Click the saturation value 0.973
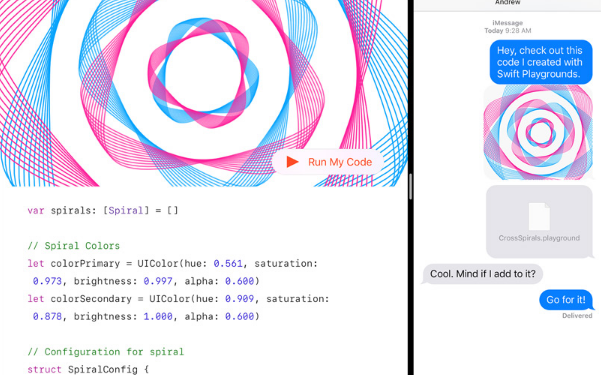 47,281
